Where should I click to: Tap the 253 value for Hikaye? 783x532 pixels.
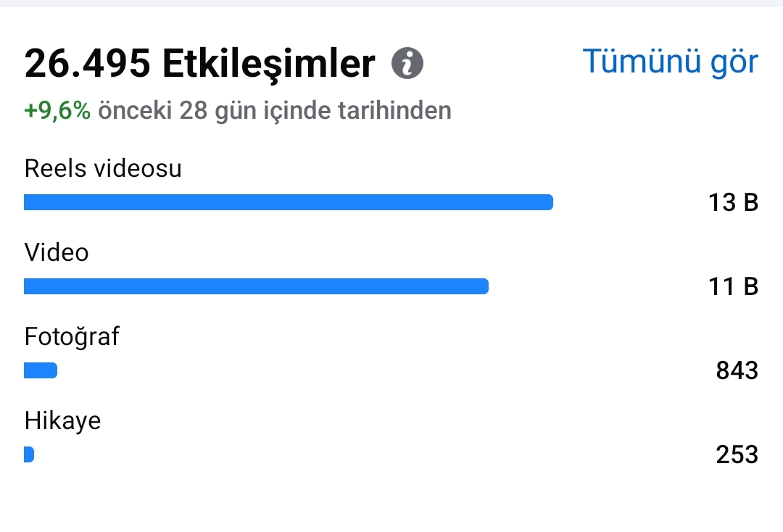coord(737,454)
